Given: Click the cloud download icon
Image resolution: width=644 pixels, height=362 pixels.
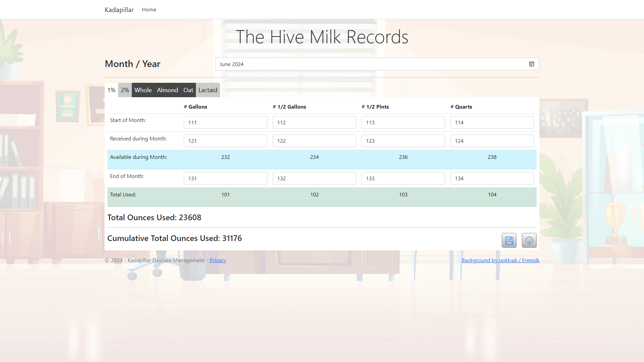Looking at the screenshot, I should click(x=529, y=240).
